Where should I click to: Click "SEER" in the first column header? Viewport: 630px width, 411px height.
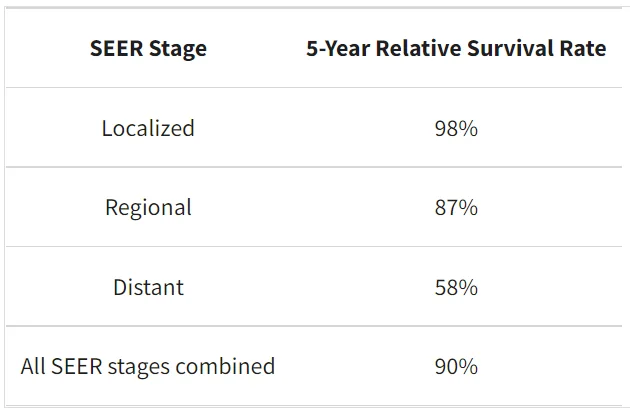click(115, 48)
